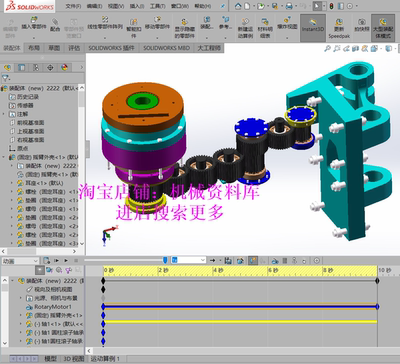This screenshot has height=364, width=400.
Task: Click Smart Fasteners (智能扣件) tool
Action: 134,28
